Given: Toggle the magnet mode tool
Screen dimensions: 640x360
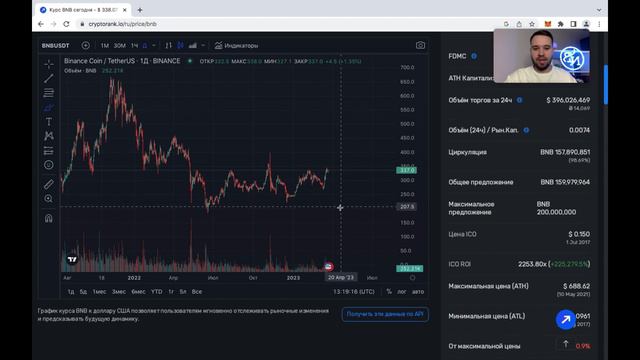Looking at the screenshot, I should click(49, 218).
